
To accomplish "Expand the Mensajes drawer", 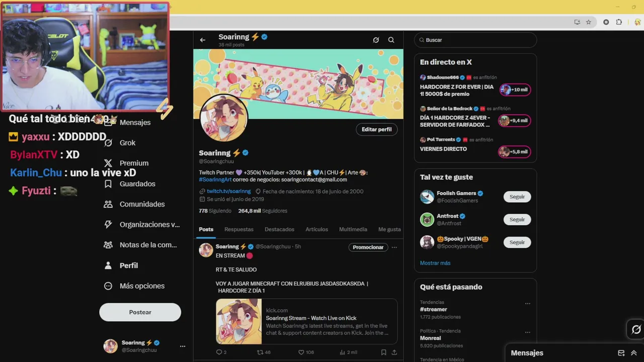I will [x=633, y=353].
